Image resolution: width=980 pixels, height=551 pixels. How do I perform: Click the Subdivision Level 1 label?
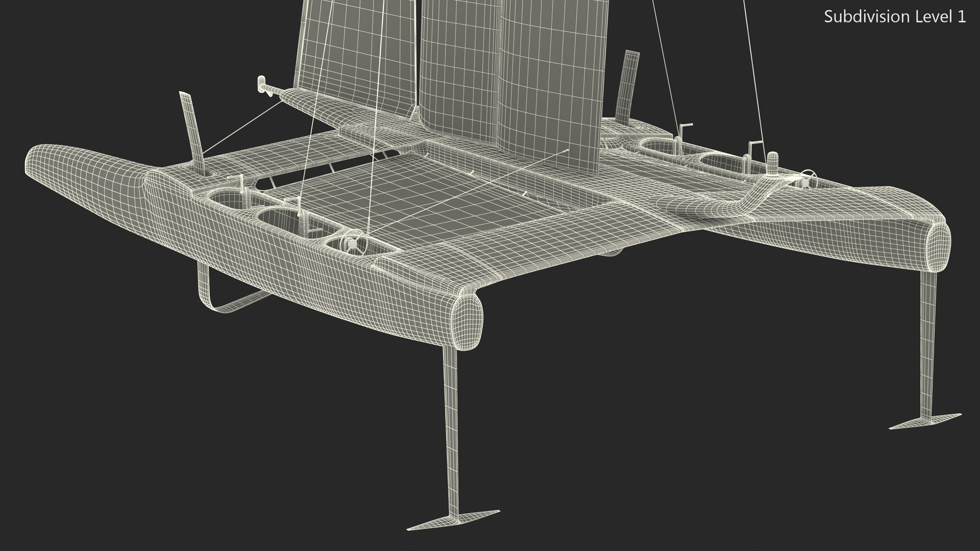pyautogui.click(x=894, y=17)
